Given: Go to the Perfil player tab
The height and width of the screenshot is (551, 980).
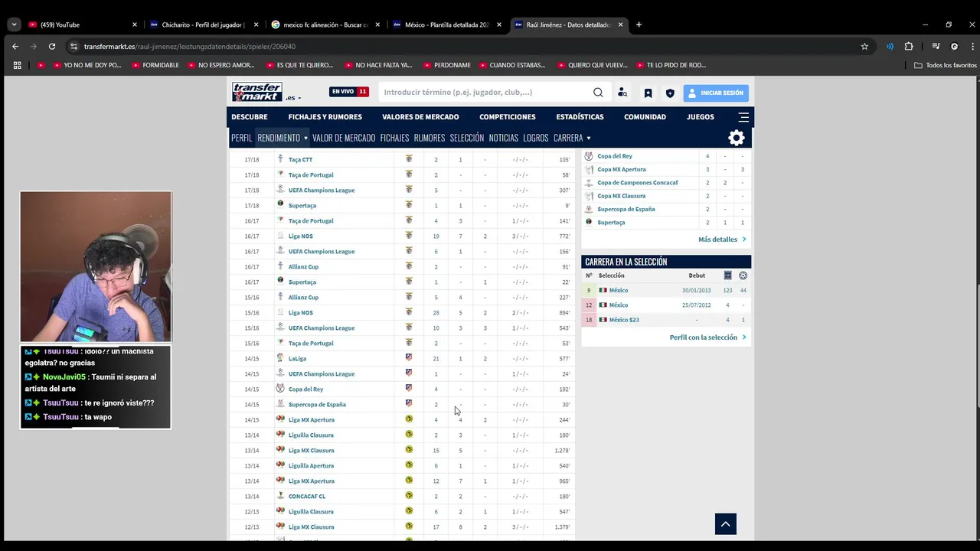Looking at the screenshot, I should tap(241, 138).
